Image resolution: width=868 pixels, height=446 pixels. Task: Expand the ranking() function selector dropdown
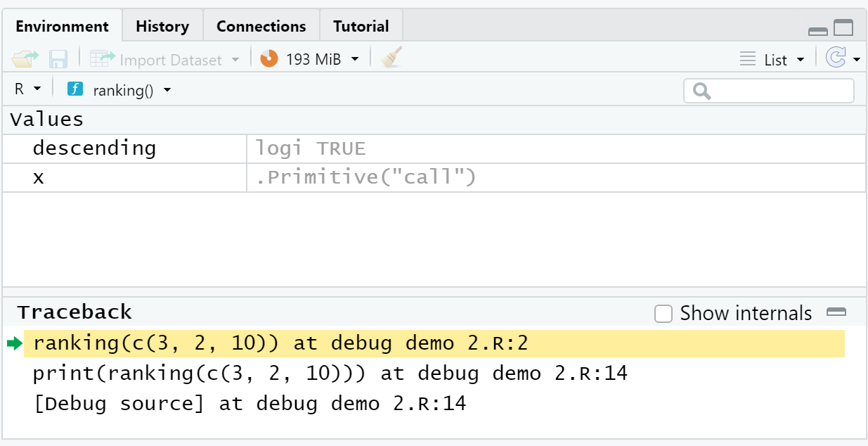pos(167,90)
